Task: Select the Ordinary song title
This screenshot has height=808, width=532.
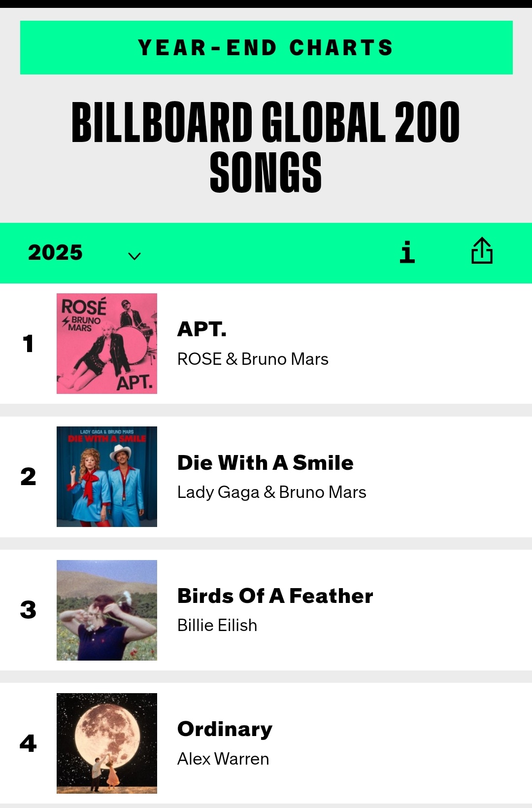Action: coord(225,729)
